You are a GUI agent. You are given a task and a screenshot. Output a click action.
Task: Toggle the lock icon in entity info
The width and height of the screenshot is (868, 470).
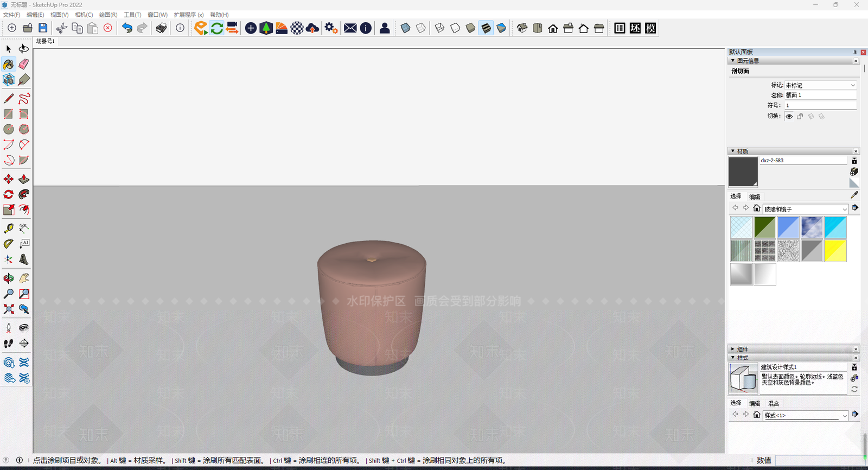point(800,116)
